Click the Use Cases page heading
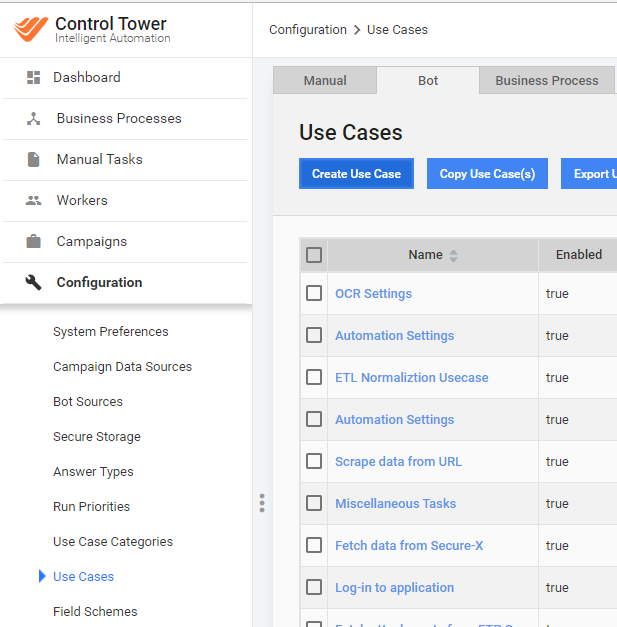Viewport: 617px width, 627px height. 351,132
